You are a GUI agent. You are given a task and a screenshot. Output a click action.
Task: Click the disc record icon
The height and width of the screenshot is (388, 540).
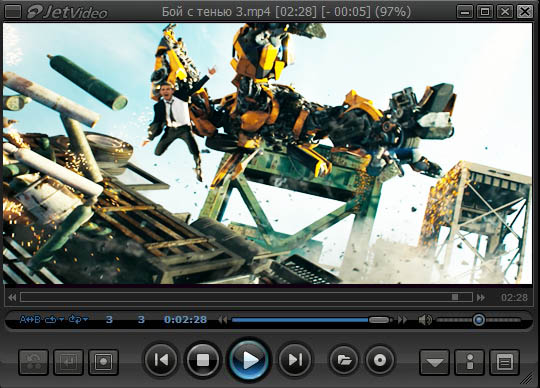[x=380, y=360]
